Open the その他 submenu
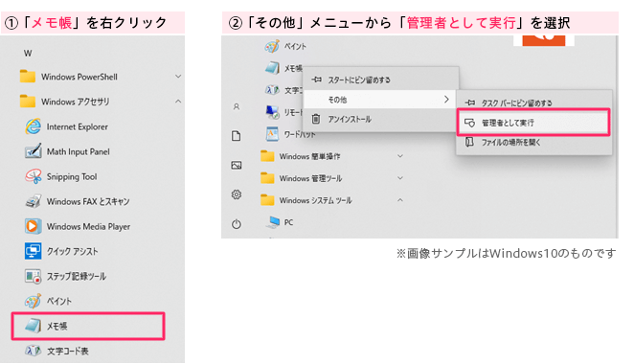Image resolution: width=634 pixels, height=364 pixels. click(380, 100)
